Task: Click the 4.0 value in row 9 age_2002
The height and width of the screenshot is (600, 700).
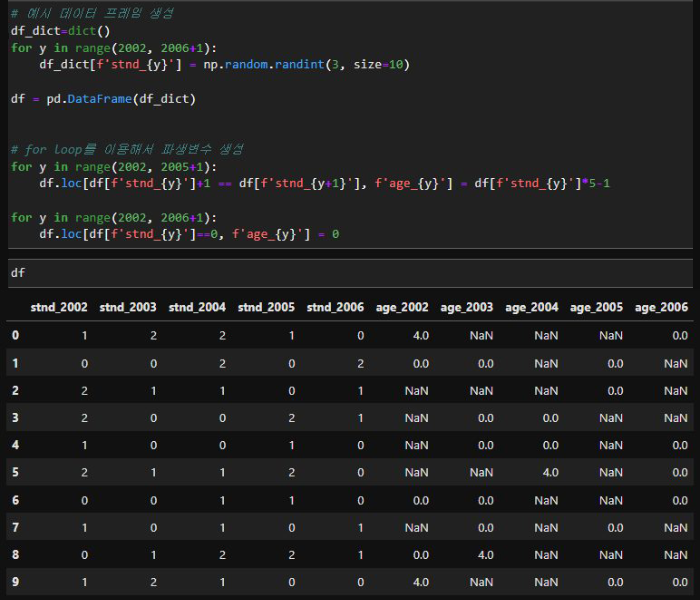Action: [x=421, y=582]
